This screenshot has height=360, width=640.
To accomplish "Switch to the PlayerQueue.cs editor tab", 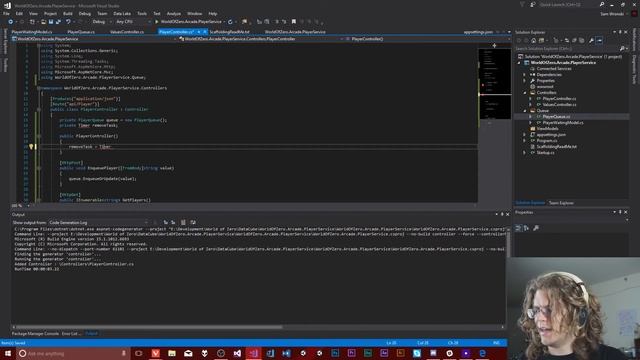I will tap(81, 32).
